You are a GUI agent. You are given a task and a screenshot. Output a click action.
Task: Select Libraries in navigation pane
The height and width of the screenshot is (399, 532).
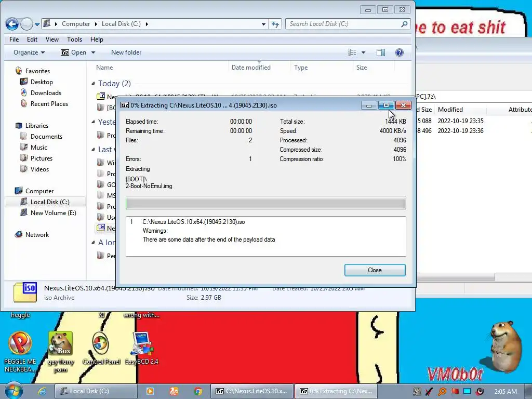click(x=37, y=126)
